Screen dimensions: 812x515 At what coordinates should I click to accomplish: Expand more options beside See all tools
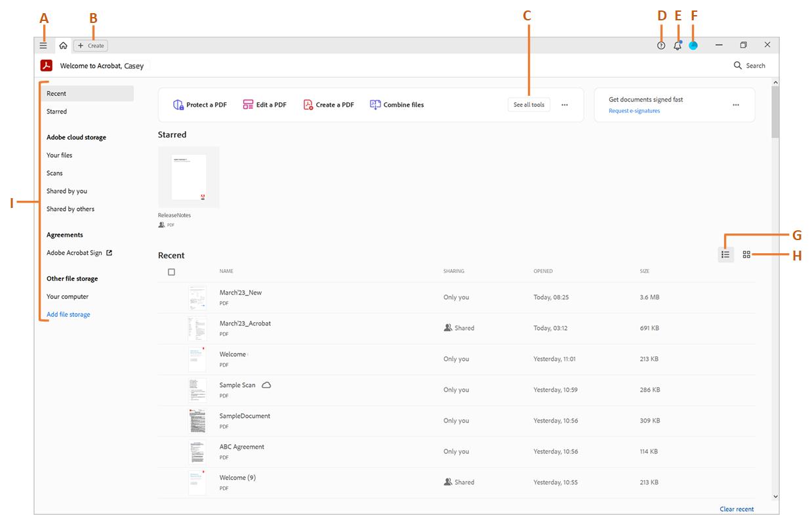point(564,105)
